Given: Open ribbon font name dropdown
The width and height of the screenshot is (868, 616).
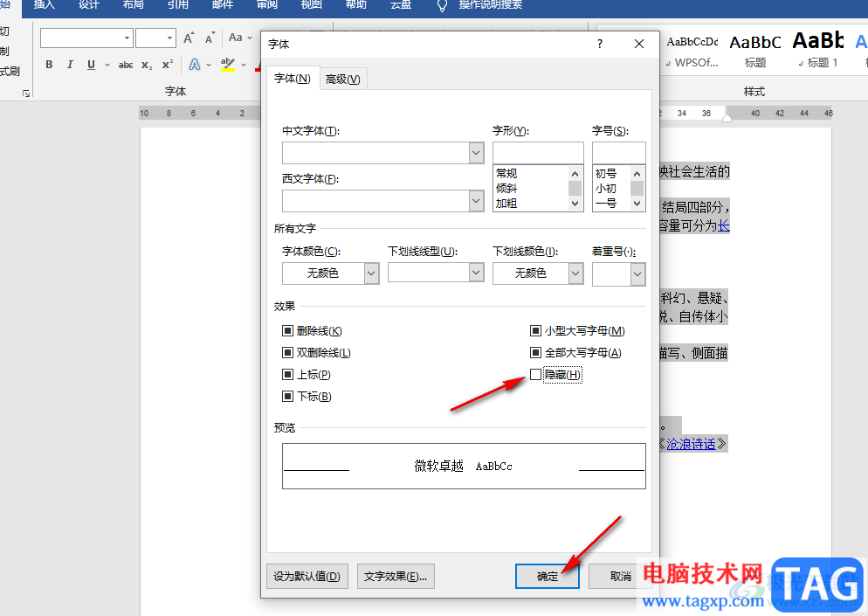Looking at the screenshot, I should coord(127,38).
